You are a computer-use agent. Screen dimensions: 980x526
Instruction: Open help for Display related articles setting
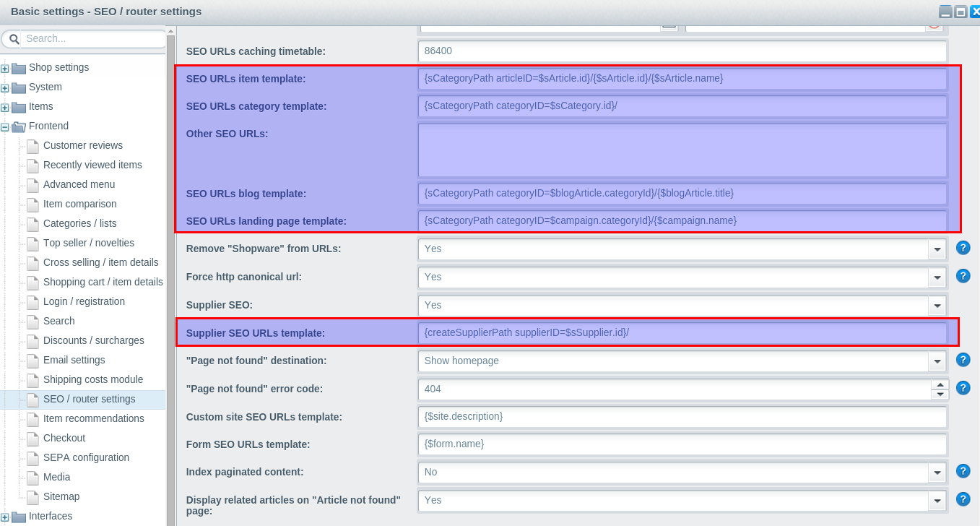pos(963,500)
